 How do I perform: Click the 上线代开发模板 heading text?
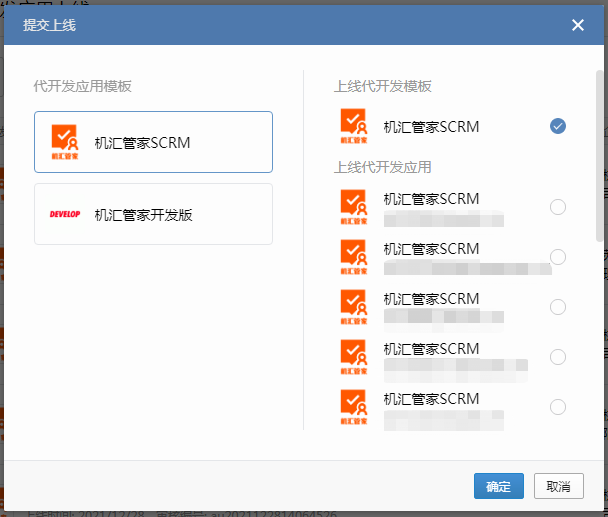point(383,86)
